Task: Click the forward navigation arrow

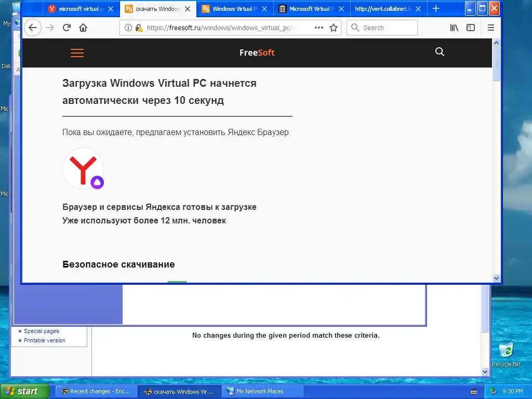Action: 50,28
